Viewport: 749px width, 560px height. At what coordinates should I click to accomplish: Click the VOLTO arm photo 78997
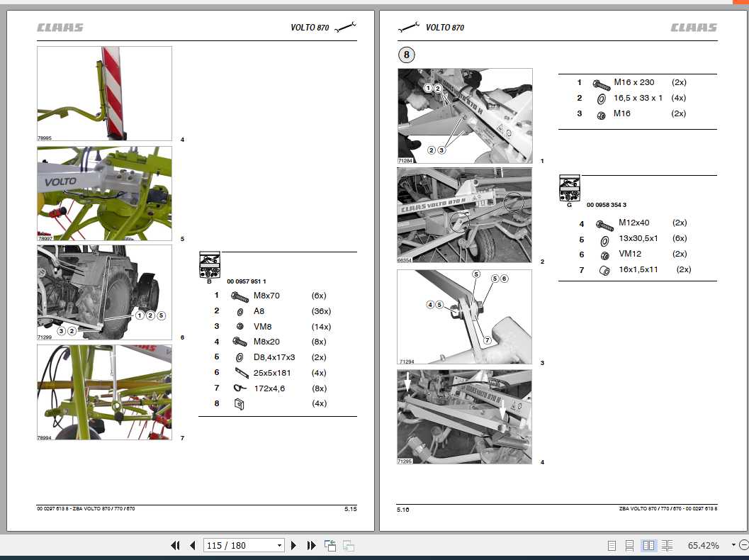pyautogui.click(x=105, y=194)
